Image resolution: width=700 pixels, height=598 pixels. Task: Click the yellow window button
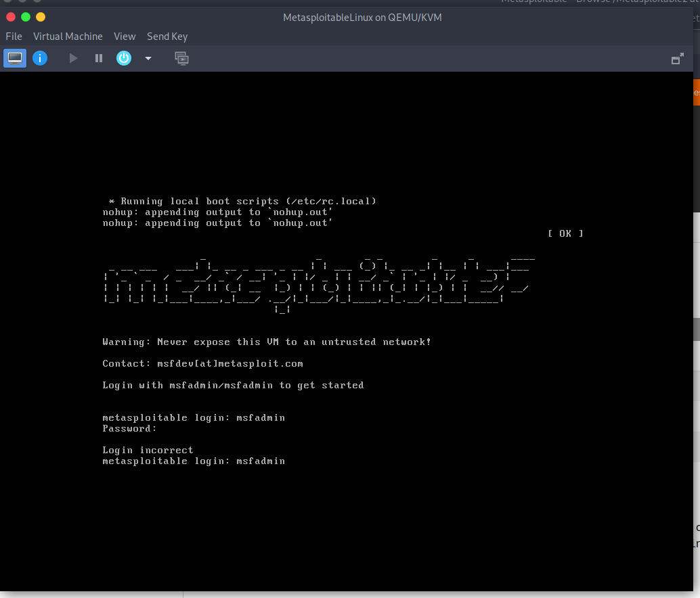click(x=41, y=17)
